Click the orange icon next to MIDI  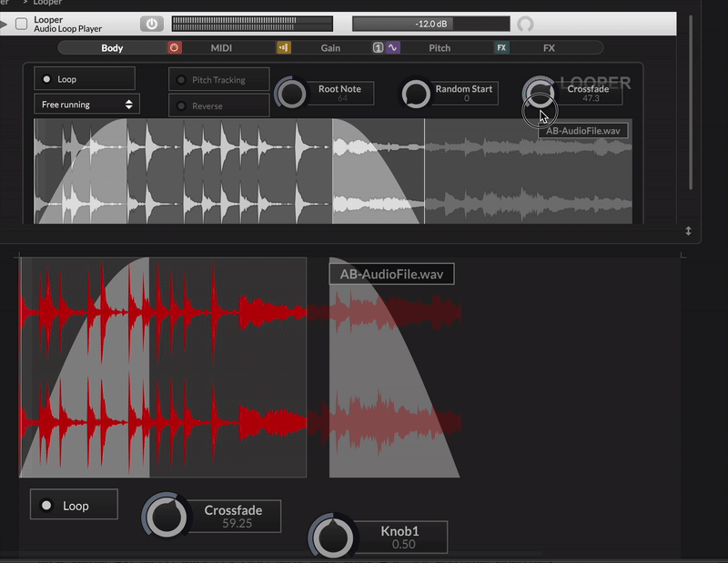pyautogui.click(x=284, y=47)
